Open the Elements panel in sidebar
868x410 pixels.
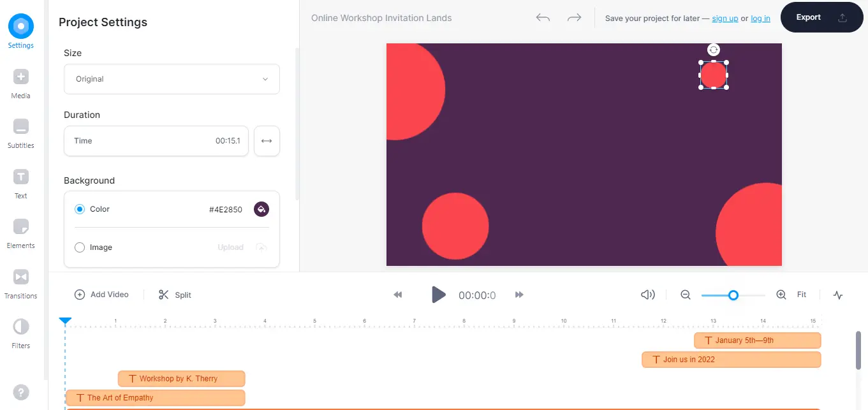coord(21,233)
